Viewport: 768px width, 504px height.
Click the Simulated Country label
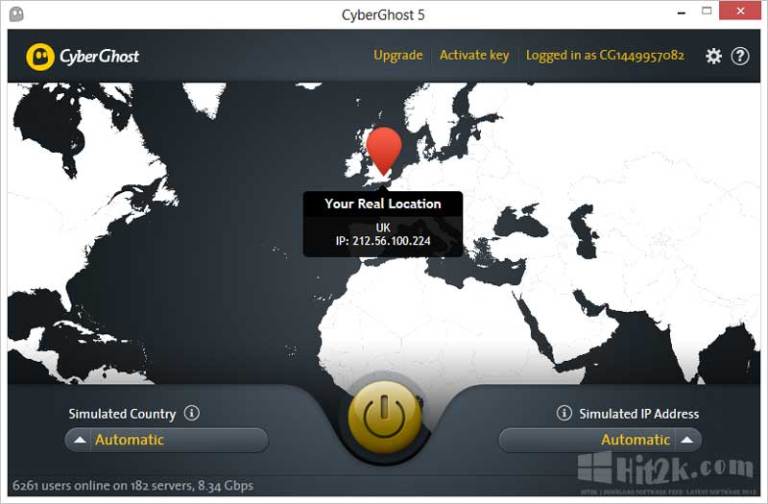pos(122,414)
